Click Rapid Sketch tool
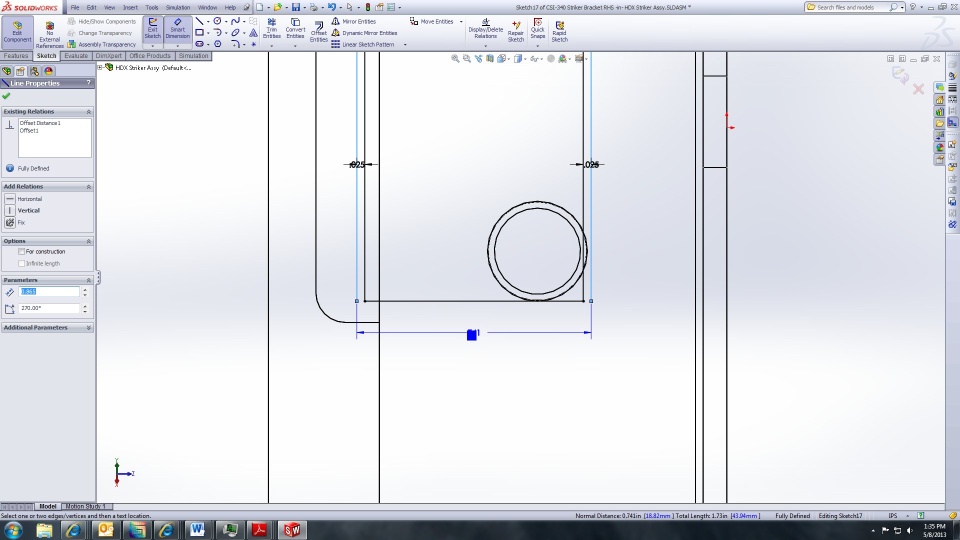 point(560,31)
